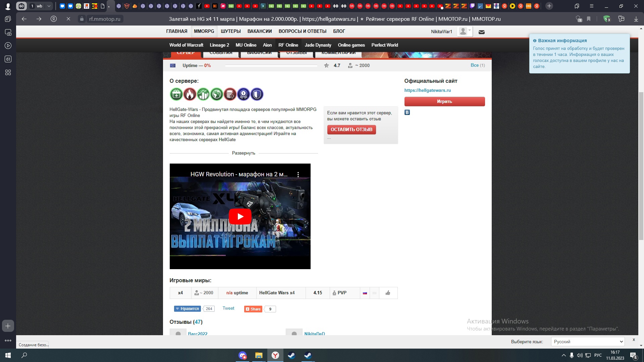The height and width of the screenshot is (362, 644).
Task: Open Perfect World game section
Action: point(385,45)
